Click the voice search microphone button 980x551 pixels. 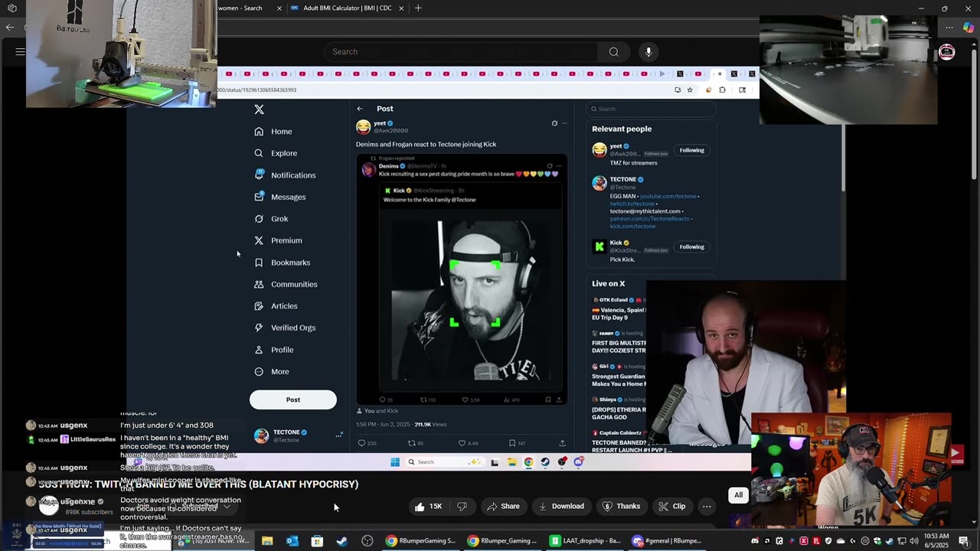[648, 51]
